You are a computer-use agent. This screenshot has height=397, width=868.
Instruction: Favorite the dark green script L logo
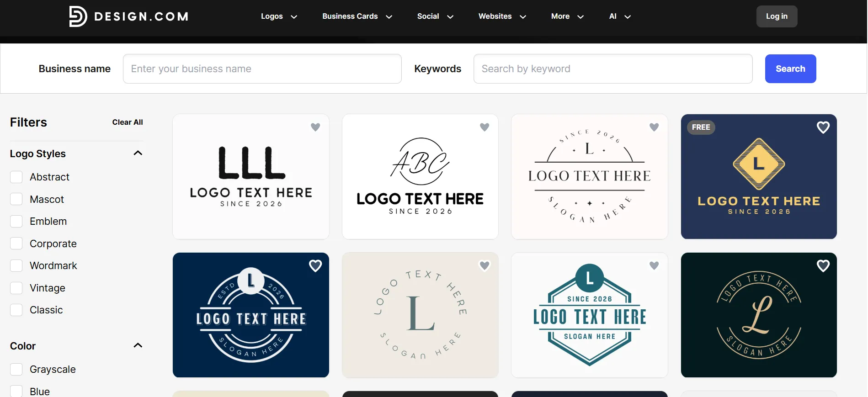coord(823,266)
